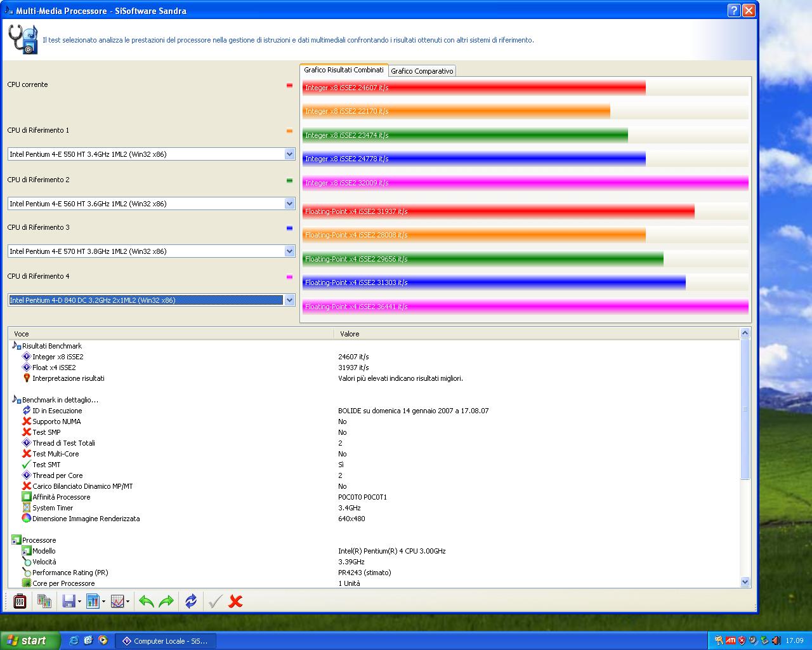This screenshot has width=812, height=650.
Task: Click the stethoscope module icon in header
Action: click(x=23, y=39)
